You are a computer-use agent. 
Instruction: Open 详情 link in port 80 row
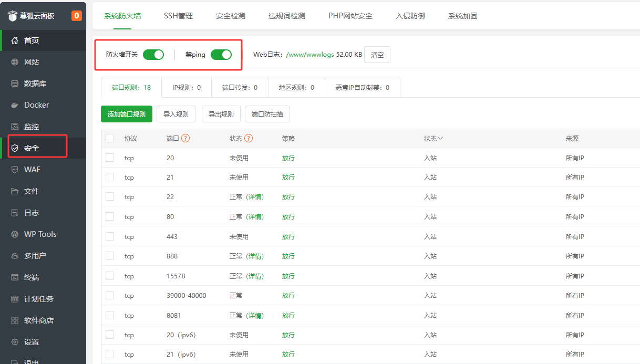(x=255, y=216)
